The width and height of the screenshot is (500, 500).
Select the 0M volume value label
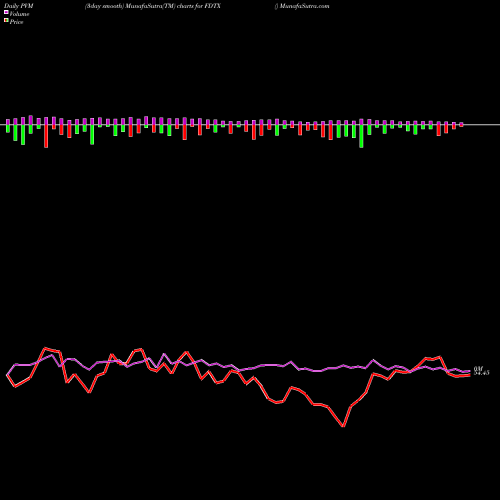478,369
